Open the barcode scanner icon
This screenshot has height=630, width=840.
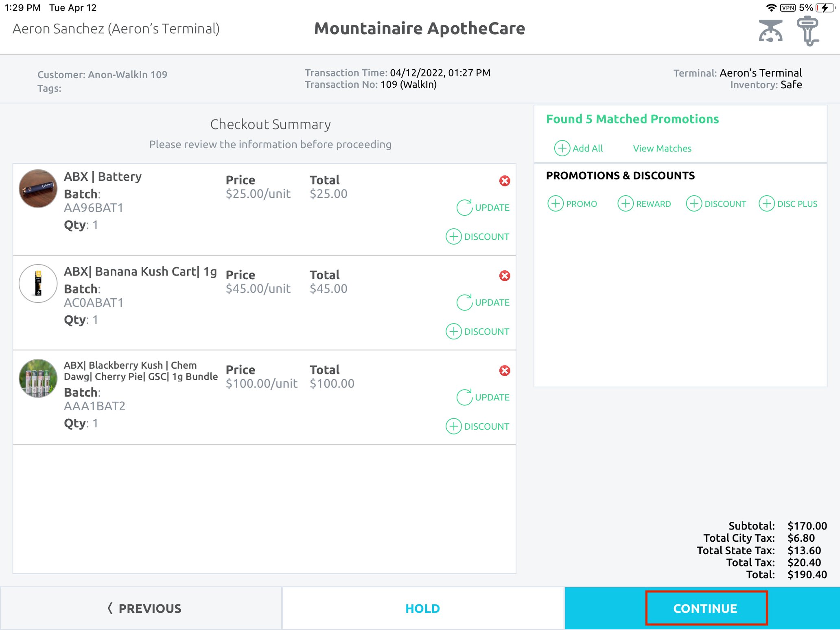809,30
